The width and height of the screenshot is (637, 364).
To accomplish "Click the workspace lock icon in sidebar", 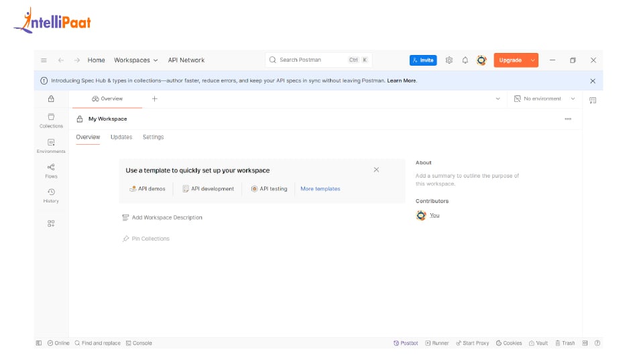I will pyautogui.click(x=51, y=99).
